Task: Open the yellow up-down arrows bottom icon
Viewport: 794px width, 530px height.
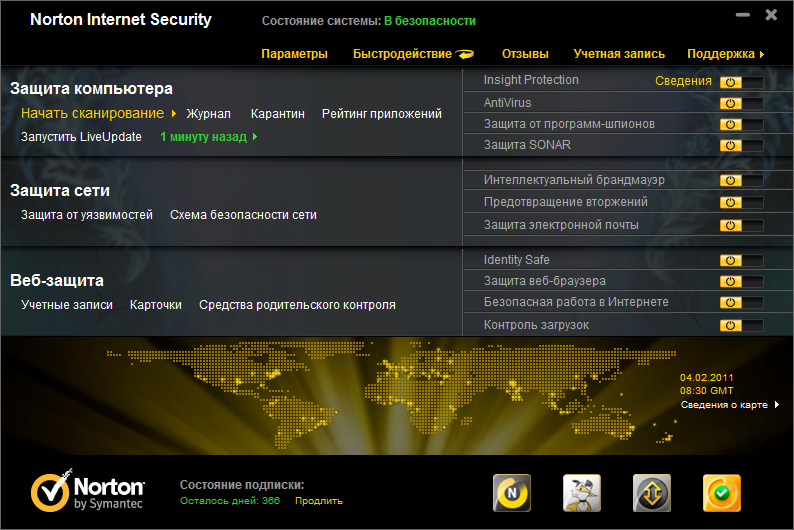Action: 652,493
